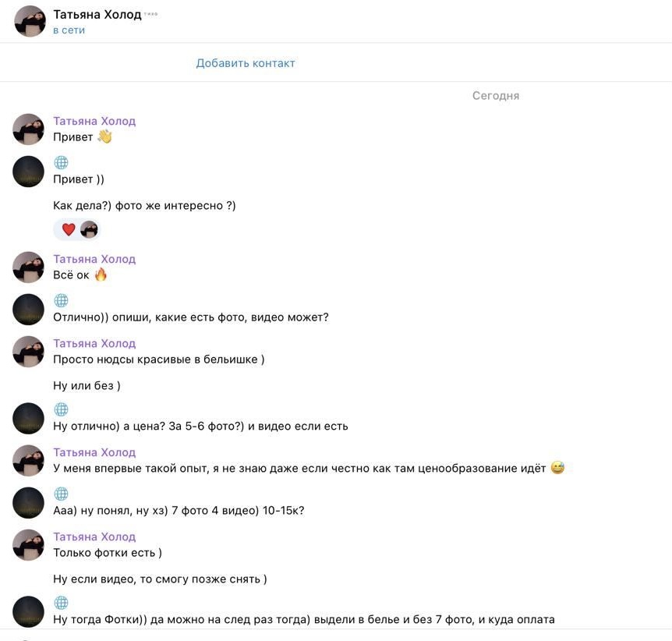Click the fire emoji after Всё ок
The image size is (672, 641).
coord(101,274)
